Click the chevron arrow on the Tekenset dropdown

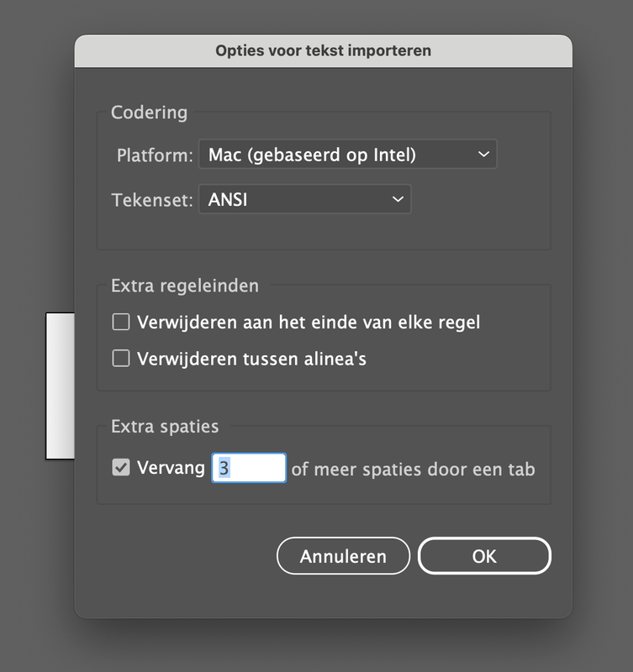click(x=398, y=200)
